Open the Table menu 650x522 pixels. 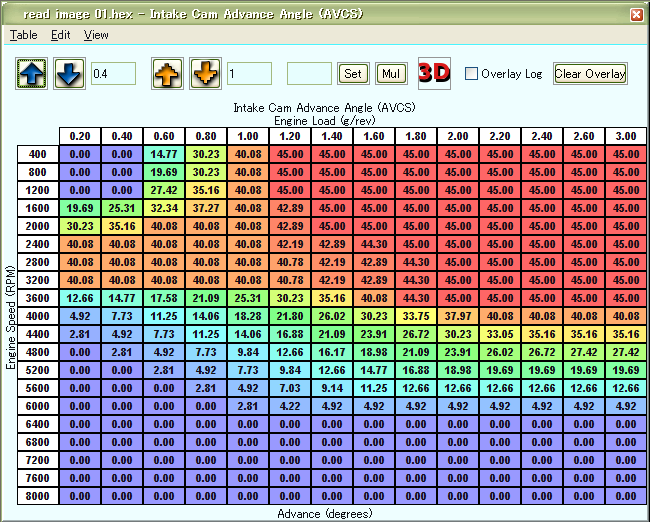[23, 34]
